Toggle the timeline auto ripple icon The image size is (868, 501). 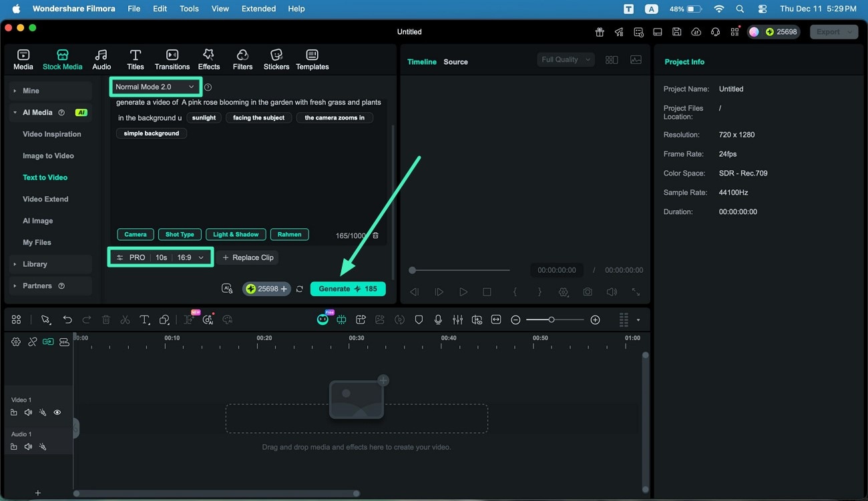[x=48, y=342]
